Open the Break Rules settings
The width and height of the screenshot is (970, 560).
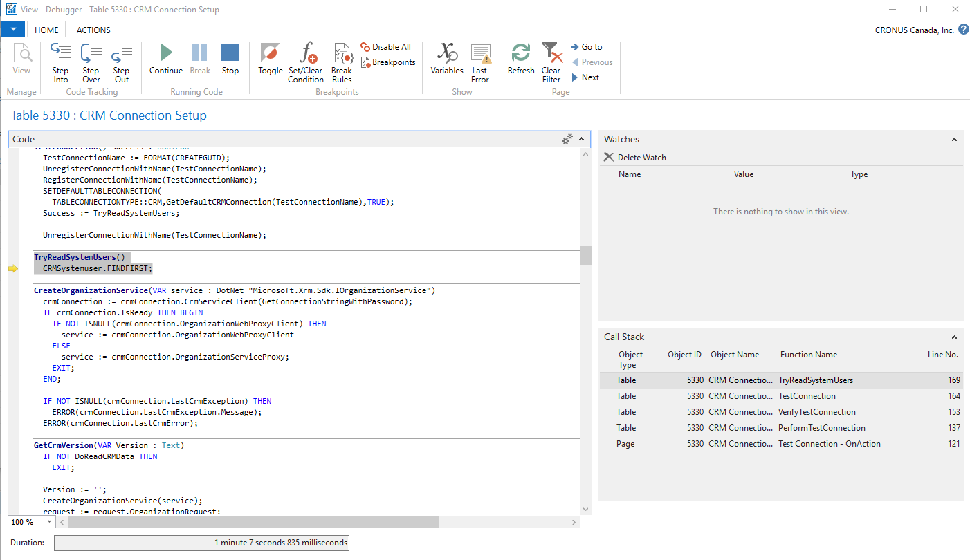click(x=342, y=62)
